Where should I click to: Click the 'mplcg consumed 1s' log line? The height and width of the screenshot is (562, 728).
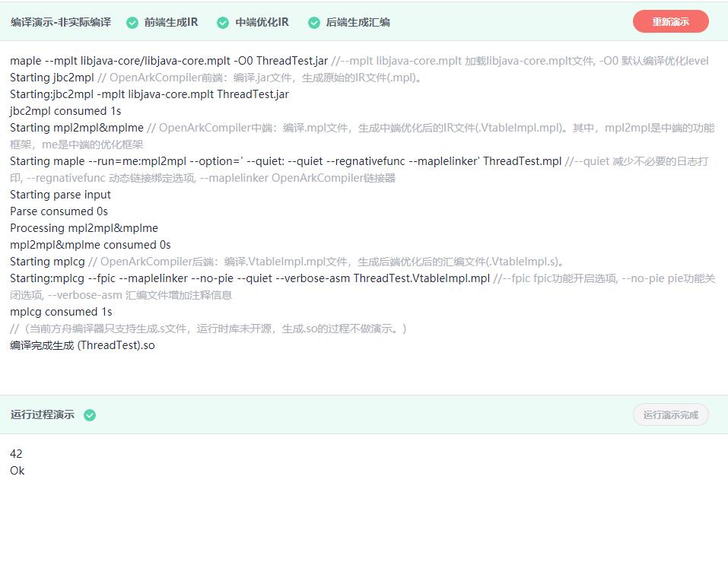point(61,312)
